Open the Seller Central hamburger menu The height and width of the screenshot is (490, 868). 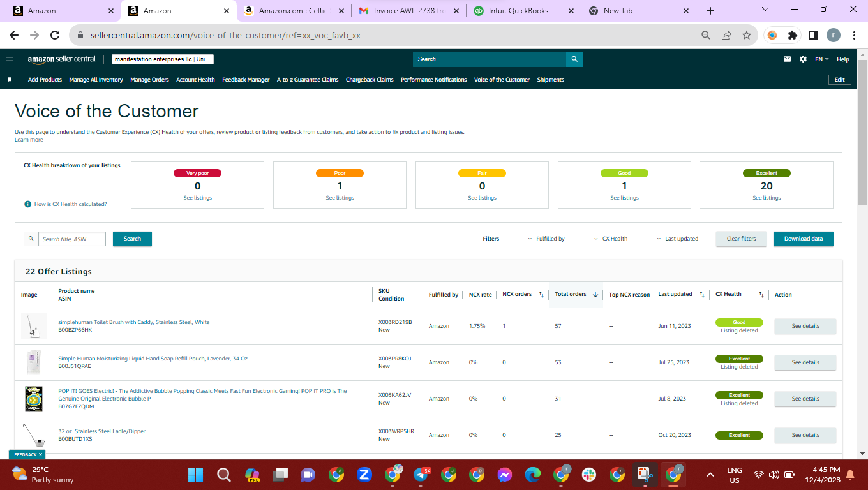(10, 59)
